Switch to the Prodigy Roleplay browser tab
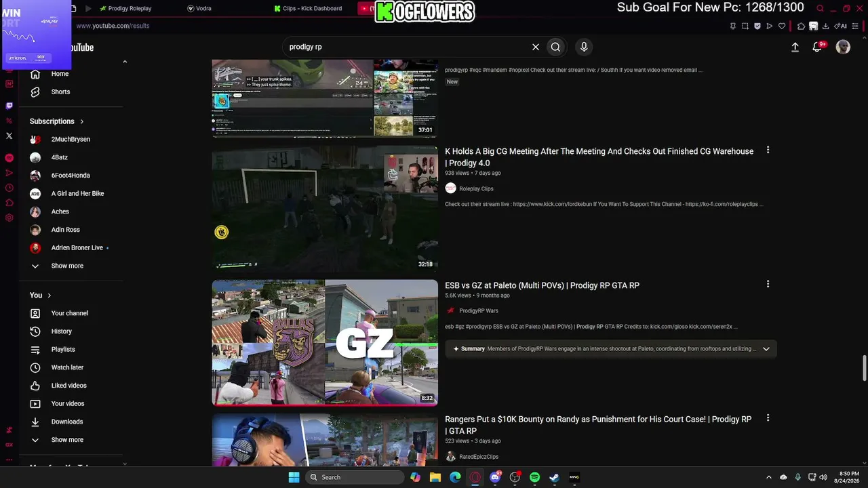The height and width of the screenshot is (488, 868). (x=125, y=9)
